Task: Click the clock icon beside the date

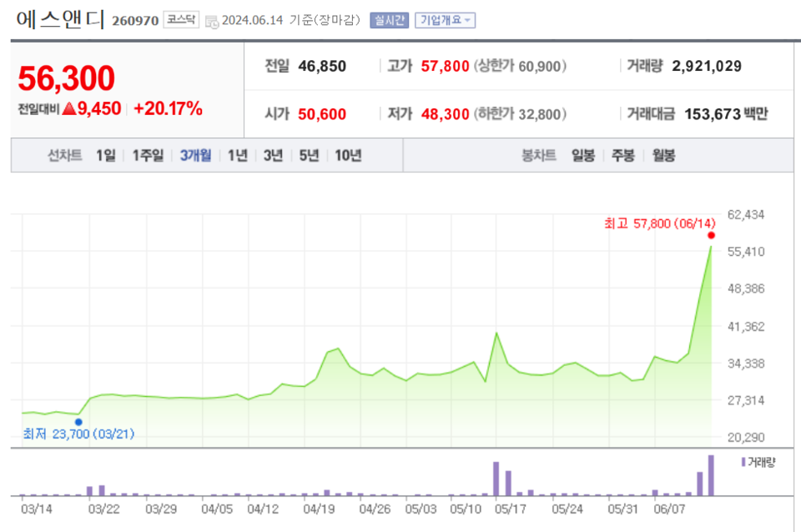Action: 212,21
